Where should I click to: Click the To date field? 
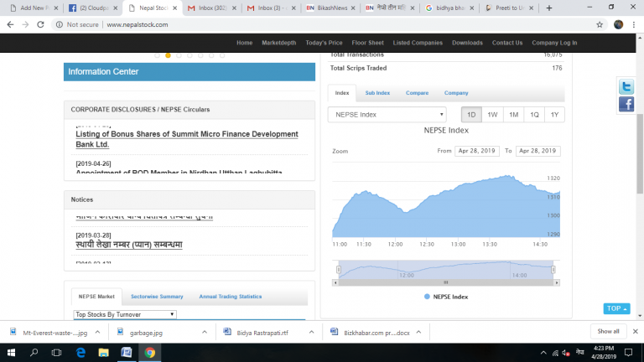point(538,151)
